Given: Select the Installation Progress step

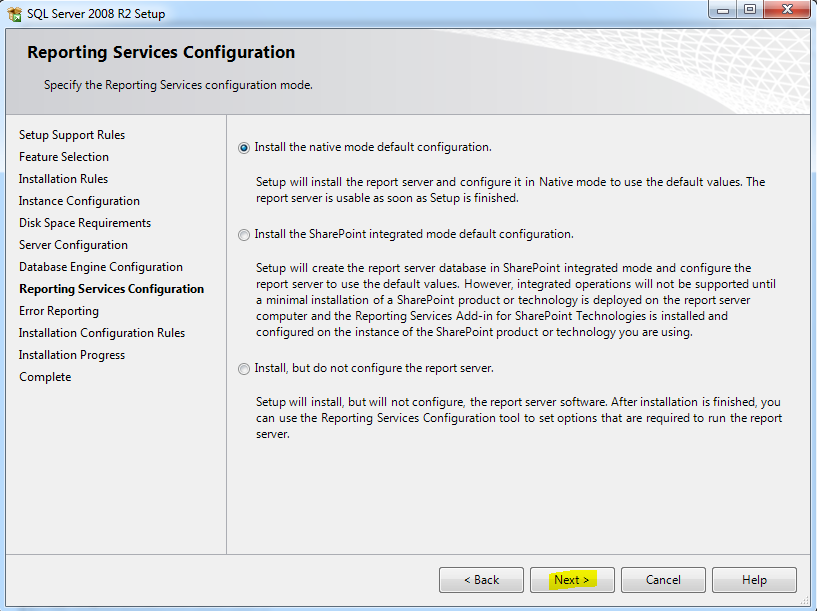Looking at the screenshot, I should point(72,355).
